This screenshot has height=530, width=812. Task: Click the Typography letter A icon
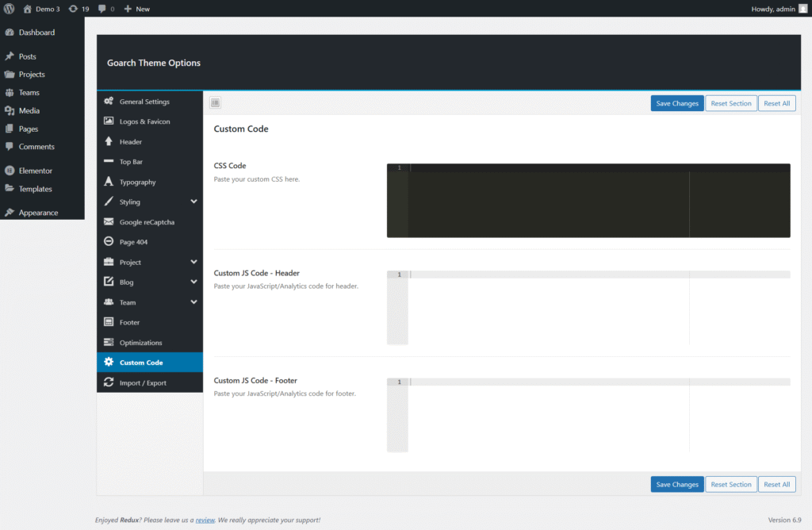[x=109, y=182]
